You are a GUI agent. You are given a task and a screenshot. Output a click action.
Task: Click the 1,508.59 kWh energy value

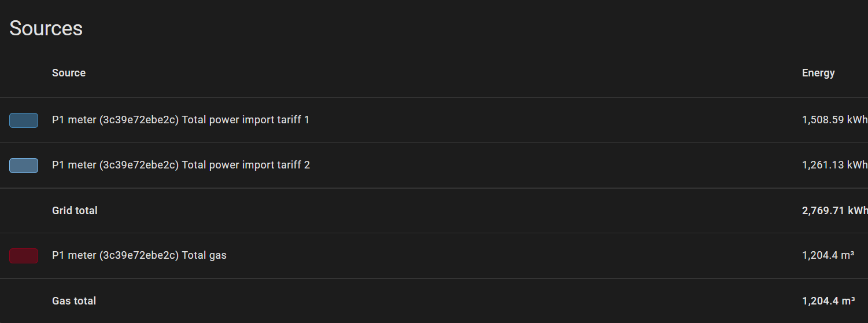click(834, 120)
